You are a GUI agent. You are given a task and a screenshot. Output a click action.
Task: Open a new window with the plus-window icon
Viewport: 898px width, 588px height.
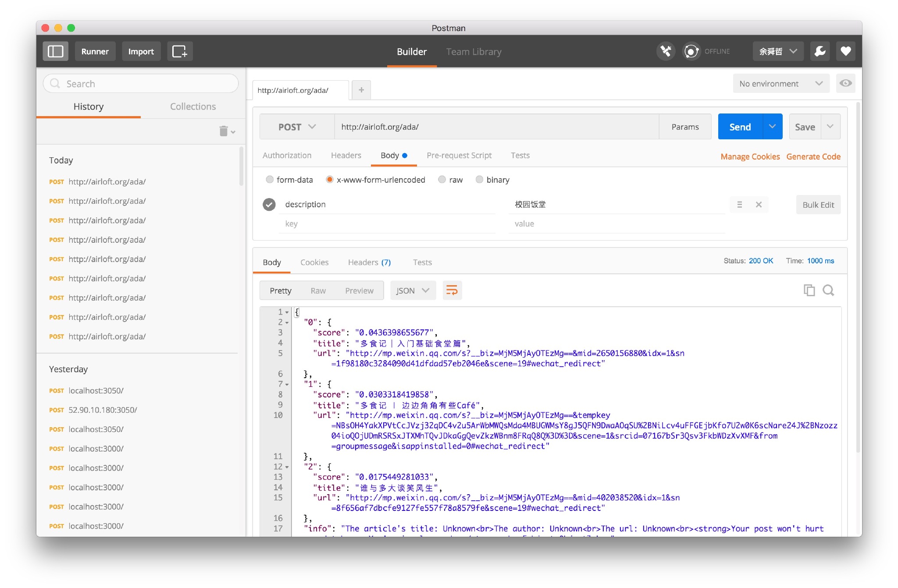179,51
